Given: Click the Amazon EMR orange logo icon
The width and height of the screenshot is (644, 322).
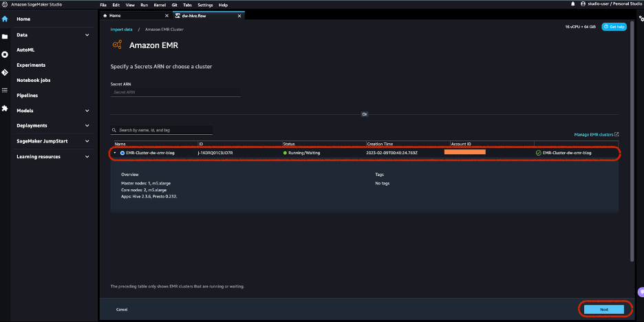Looking at the screenshot, I should coord(117,45).
